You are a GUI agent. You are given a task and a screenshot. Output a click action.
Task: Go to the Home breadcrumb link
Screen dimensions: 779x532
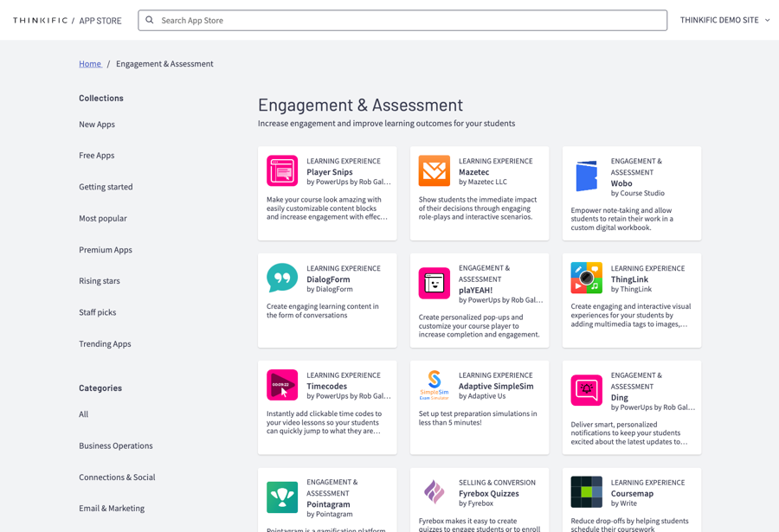point(90,64)
